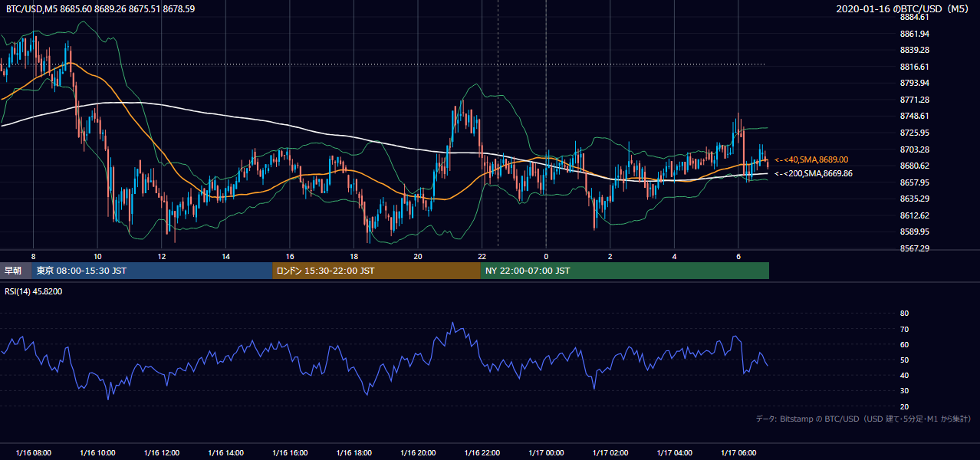Click the 200 SMA 8669.86 label
The width and height of the screenshot is (980, 460).
click(813, 174)
